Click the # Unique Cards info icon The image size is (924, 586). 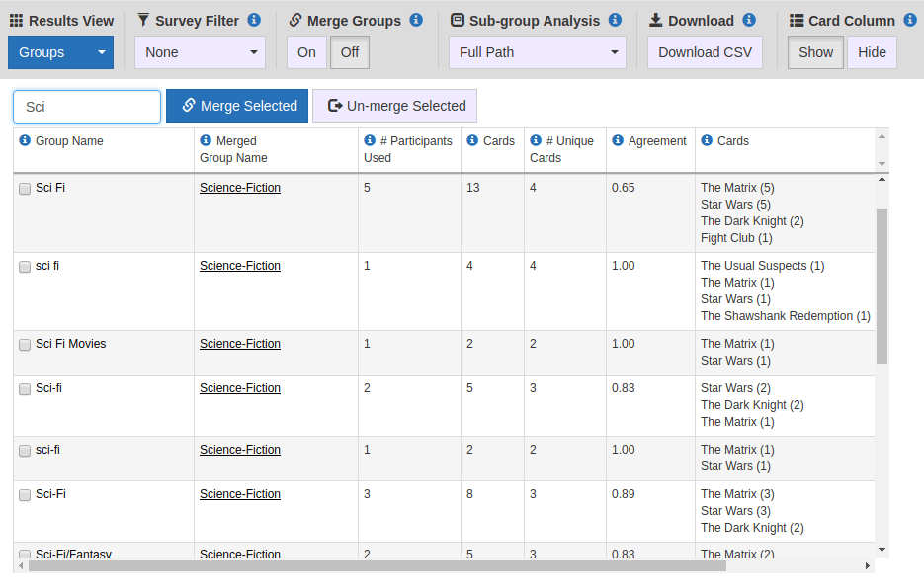[x=535, y=140]
